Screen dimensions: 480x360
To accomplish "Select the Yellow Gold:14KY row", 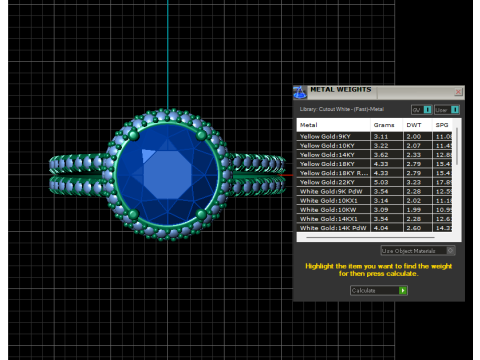I will [x=374, y=155].
